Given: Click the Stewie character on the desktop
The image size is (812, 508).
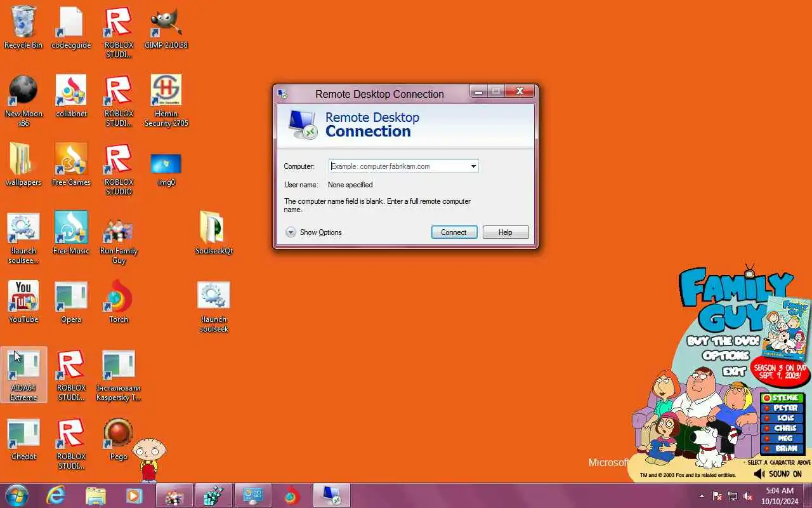Looking at the screenshot, I should [150, 458].
